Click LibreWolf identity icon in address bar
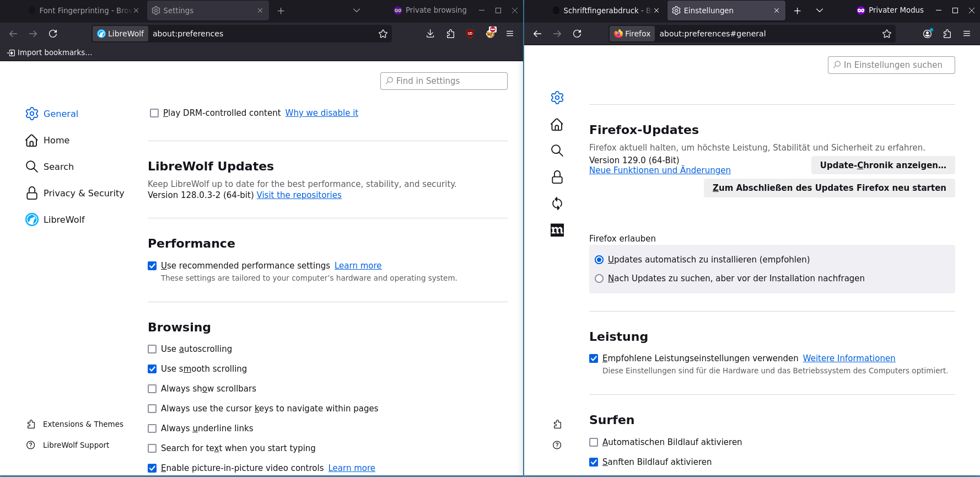 121,34
